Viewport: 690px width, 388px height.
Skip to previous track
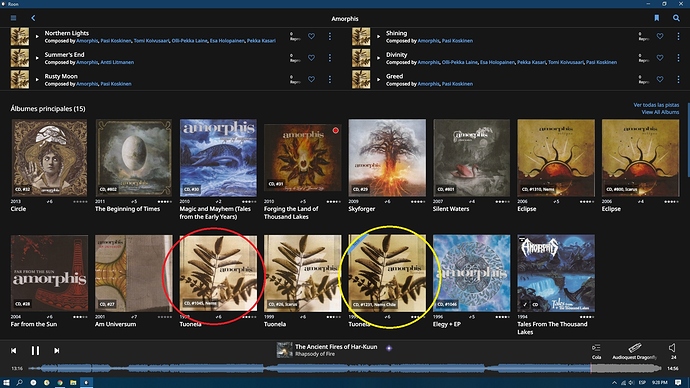coord(14,351)
